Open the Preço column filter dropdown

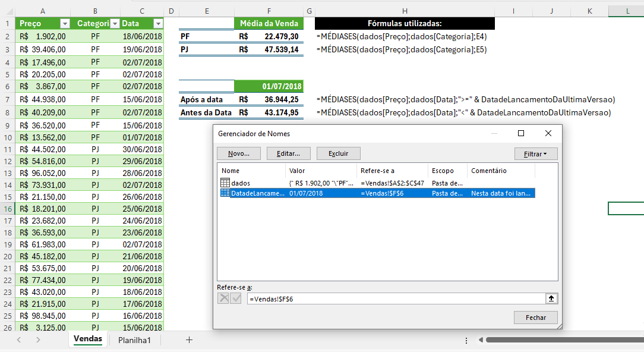(65, 23)
